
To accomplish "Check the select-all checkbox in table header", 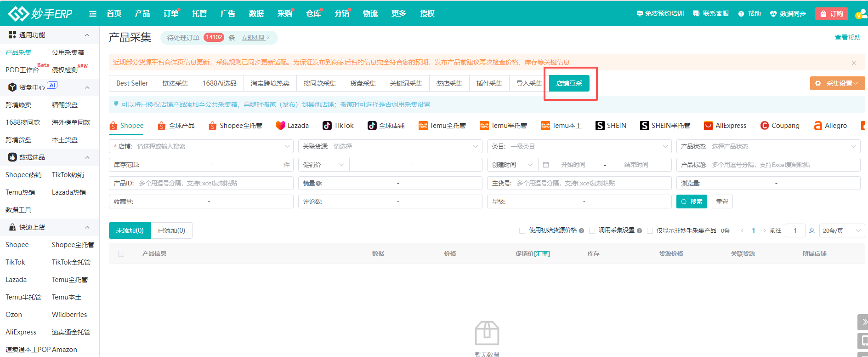I will coord(121,253).
